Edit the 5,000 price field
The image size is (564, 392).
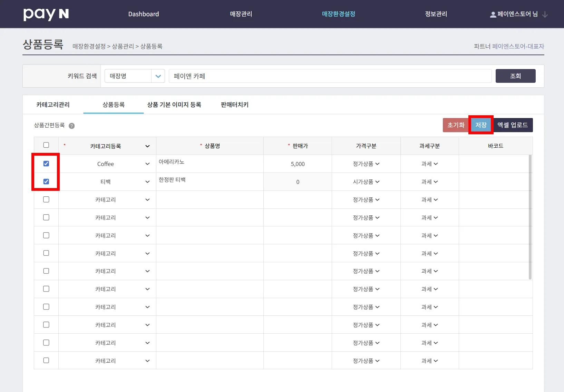298,164
